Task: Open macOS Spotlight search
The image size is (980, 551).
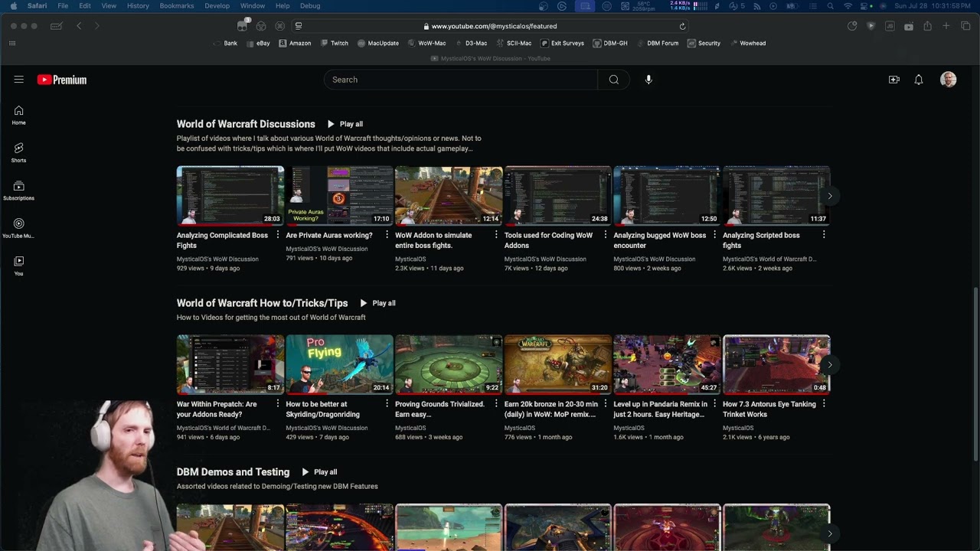Action: (x=830, y=6)
